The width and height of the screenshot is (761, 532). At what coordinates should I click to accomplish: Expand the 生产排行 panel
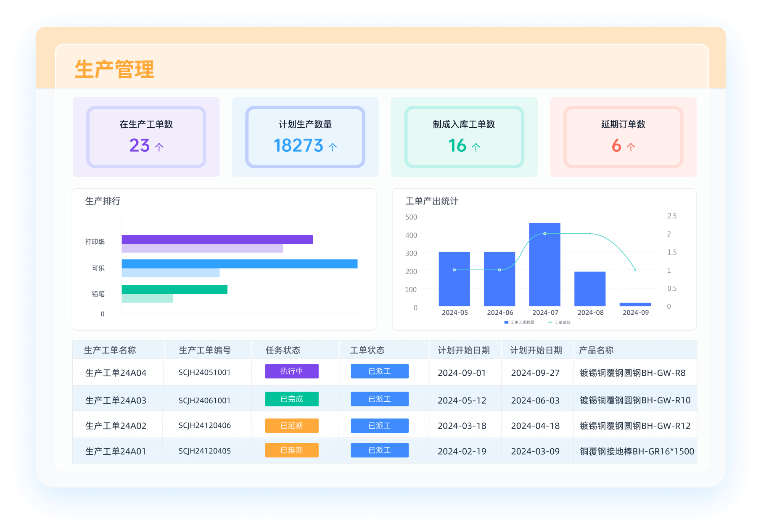tap(102, 201)
